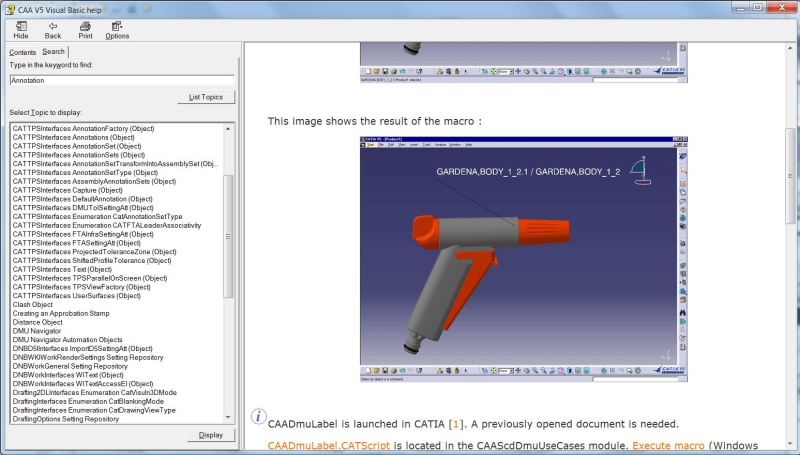This screenshot has width=800, height=455.
Task: Select CATTPSInterfaces AssemblyAnnotationSets topic
Action: 94,181
